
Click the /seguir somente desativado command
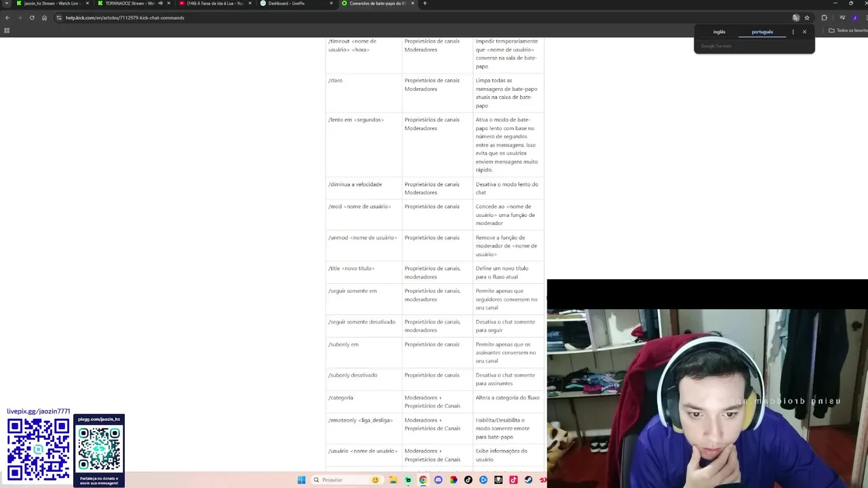[x=362, y=322]
